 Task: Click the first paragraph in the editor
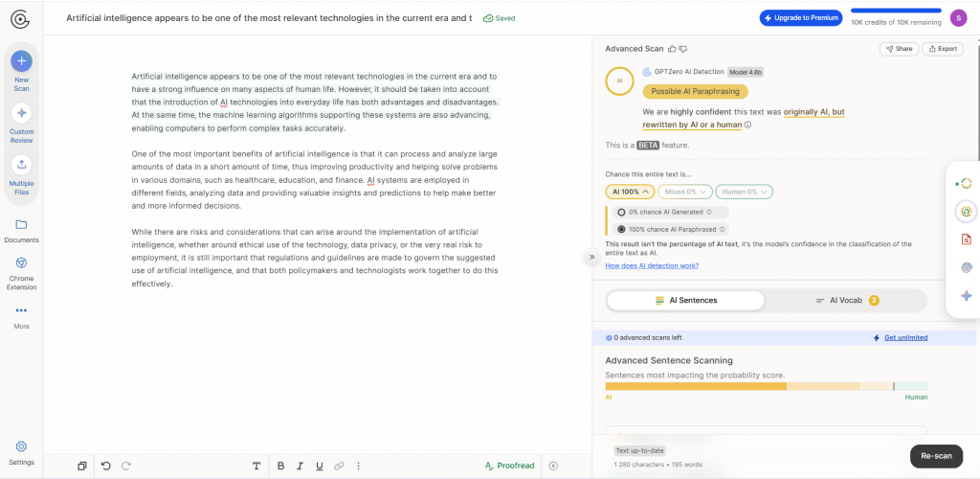click(316, 103)
